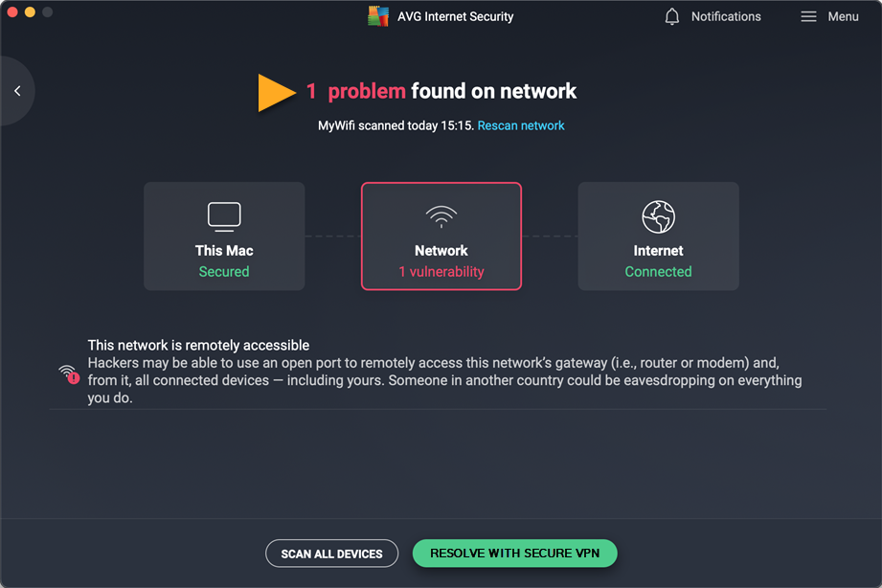Select the Internet Connected card
Viewport: 882px width, 588px height.
(x=658, y=237)
